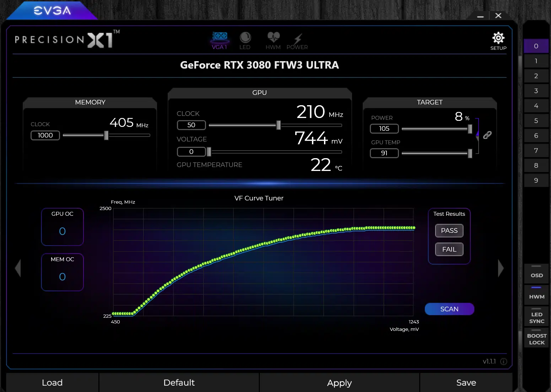
Task: Click the 405 MHz memory clock reading
Action: tap(129, 123)
